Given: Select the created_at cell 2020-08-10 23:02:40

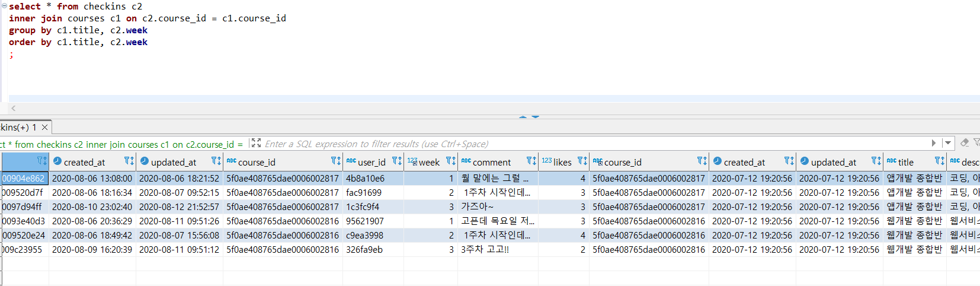Looking at the screenshot, I should coord(92,206).
